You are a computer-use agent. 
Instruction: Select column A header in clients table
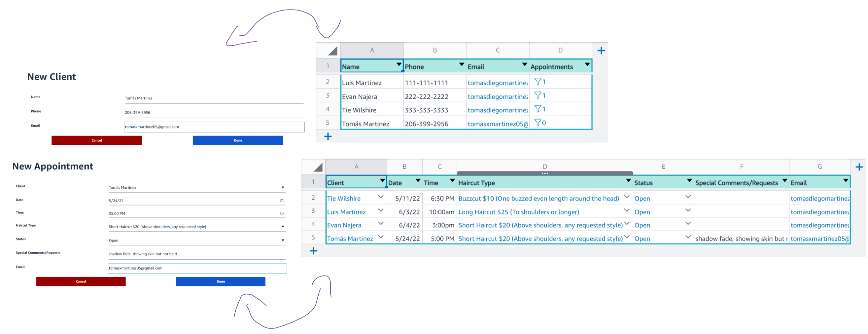(372, 50)
